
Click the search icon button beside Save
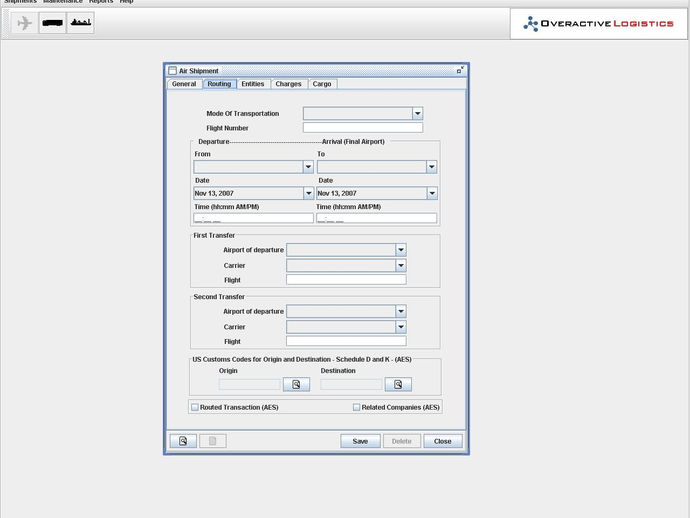183,441
